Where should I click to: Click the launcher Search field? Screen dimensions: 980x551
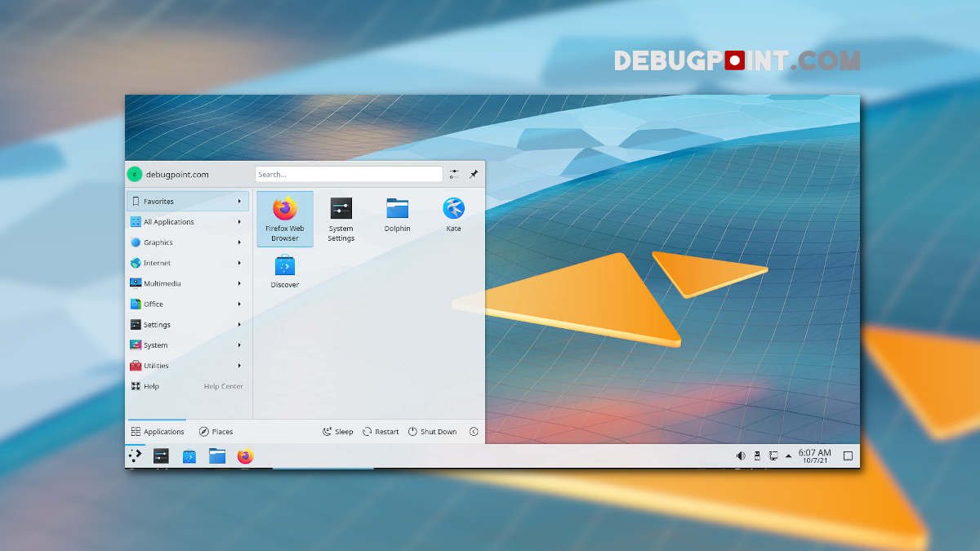pyautogui.click(x=348, y=174)
